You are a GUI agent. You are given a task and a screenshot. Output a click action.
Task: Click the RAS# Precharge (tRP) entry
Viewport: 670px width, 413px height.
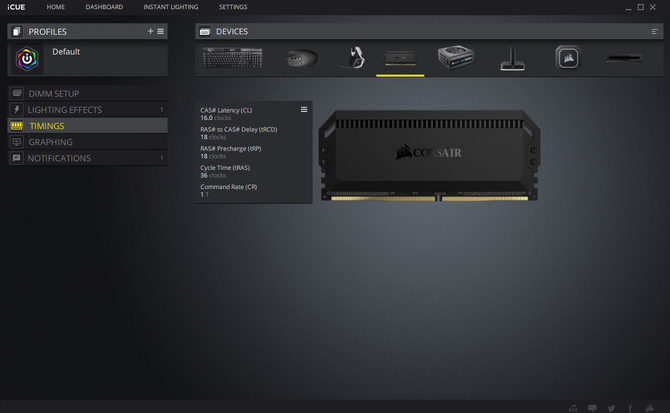pos(231,152)
